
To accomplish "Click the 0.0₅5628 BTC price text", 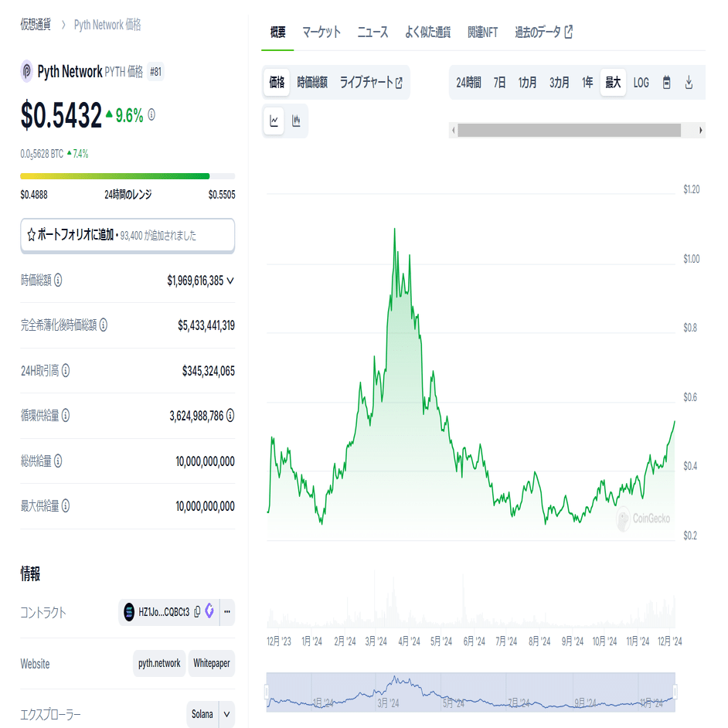I will click(42, 154).
